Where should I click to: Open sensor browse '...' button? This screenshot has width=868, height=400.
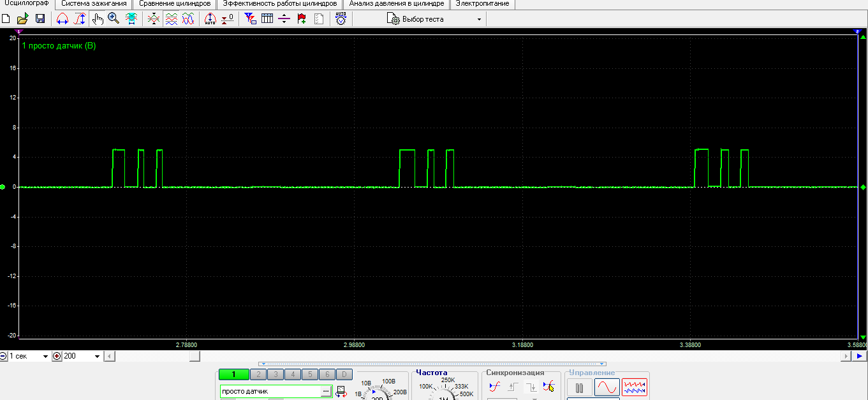click(x=327, y=391)
